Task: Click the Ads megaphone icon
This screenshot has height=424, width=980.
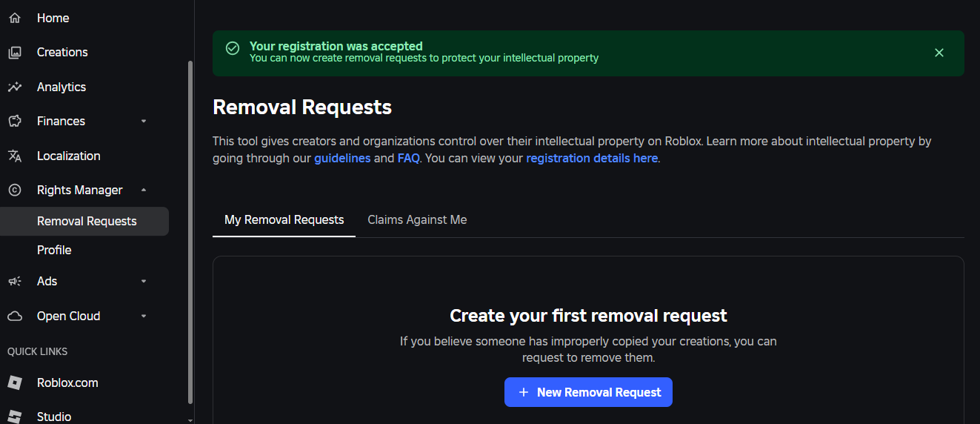Action: tap(15, 282)
